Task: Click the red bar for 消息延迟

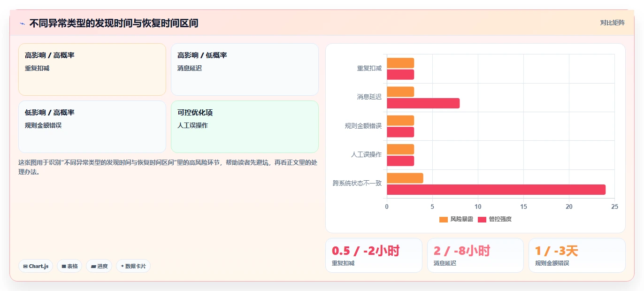Action: pos(423,103)
